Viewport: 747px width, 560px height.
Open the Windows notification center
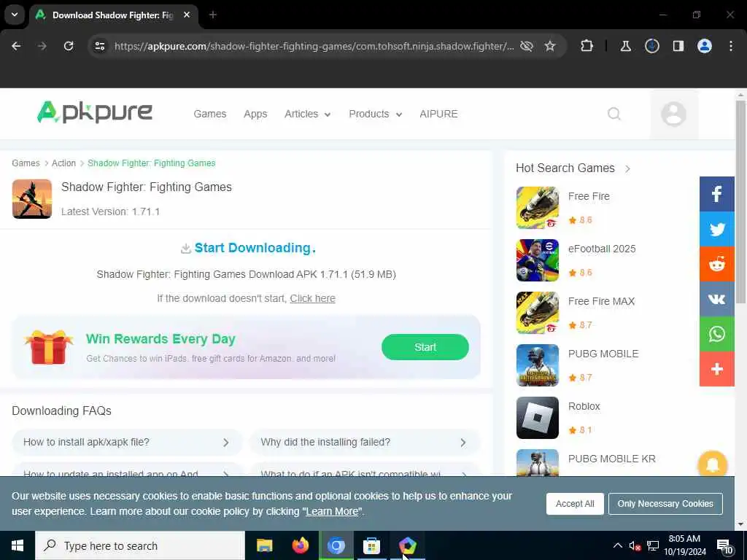pyautogui.click(x=724, y=546)
